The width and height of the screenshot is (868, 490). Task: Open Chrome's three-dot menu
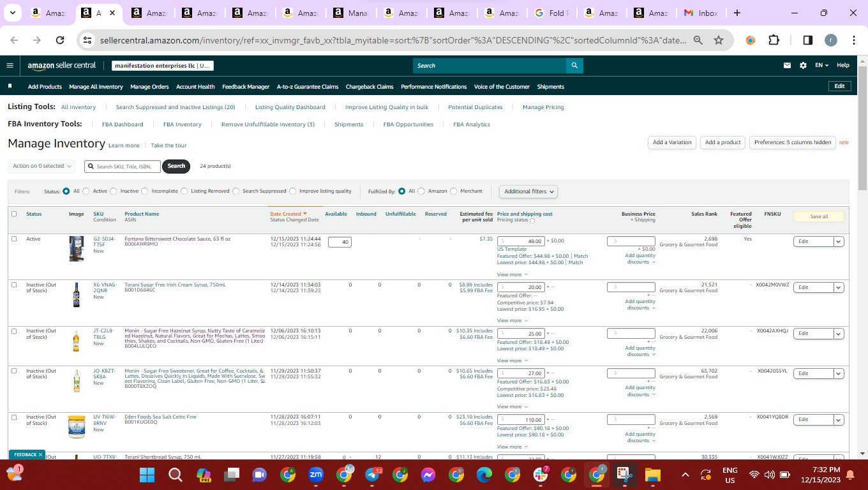pyautogui.click(x=854, y=40)
